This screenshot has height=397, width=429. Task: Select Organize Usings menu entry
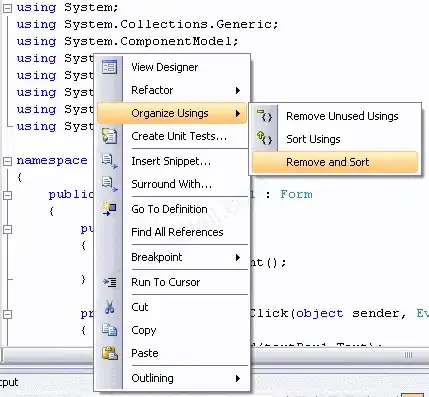tap(172, 113)
